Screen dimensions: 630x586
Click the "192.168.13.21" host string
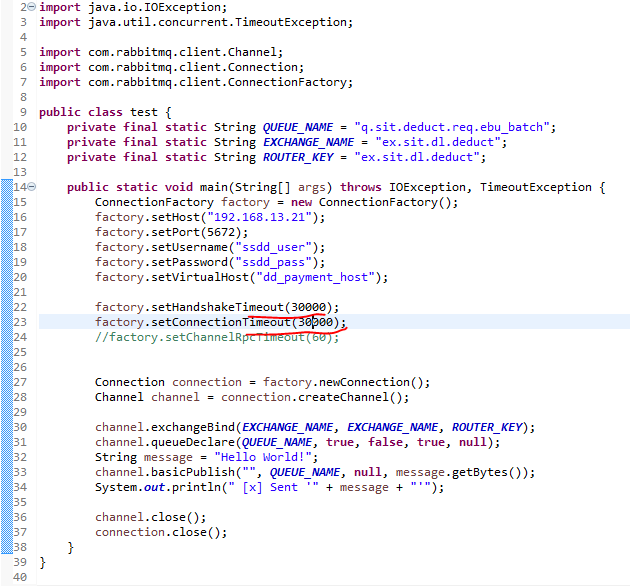(260, 217)
